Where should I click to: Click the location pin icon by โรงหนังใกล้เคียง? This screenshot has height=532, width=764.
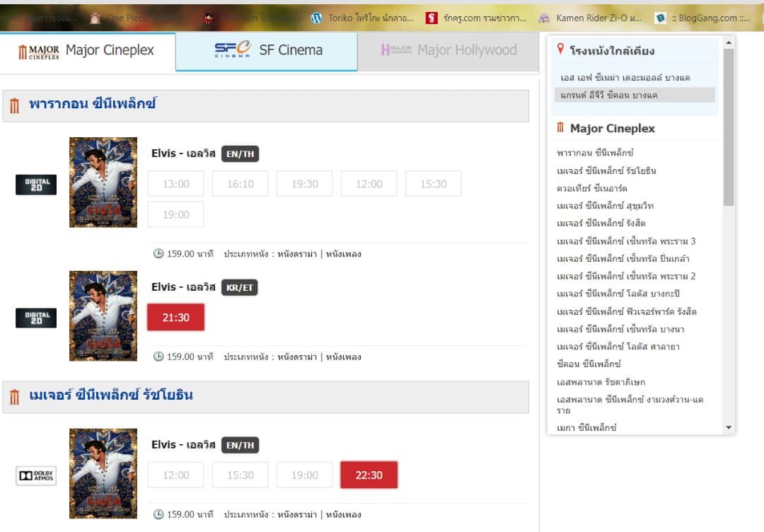click(x=560, y=49)
